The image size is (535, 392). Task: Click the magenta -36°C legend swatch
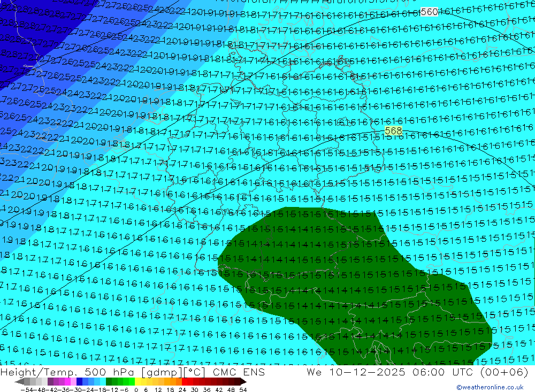(x=67, y=381)
